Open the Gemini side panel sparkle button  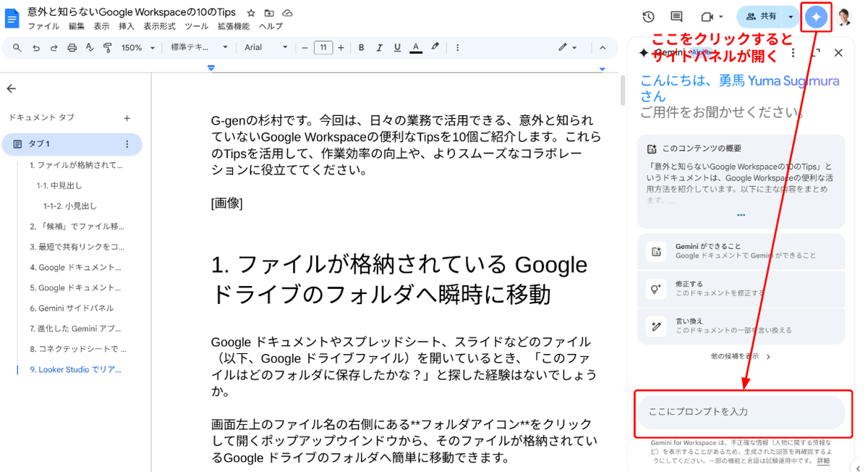[x=816, y=17]
